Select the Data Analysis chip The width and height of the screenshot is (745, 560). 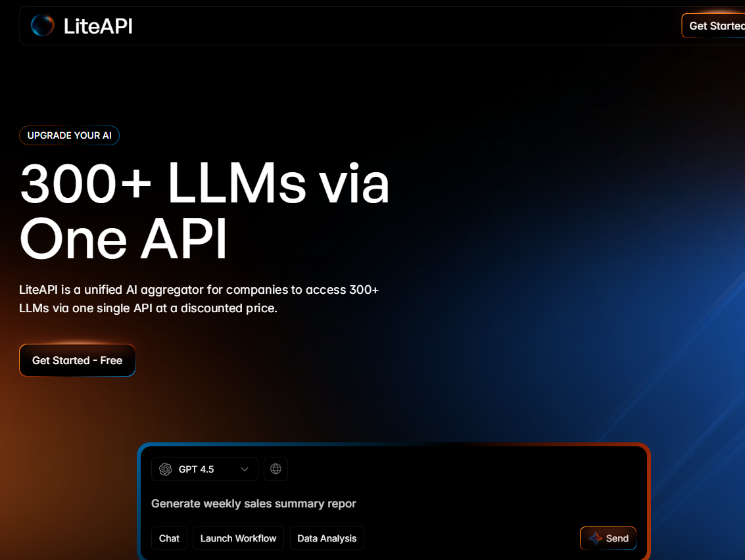tap(327, 538)
